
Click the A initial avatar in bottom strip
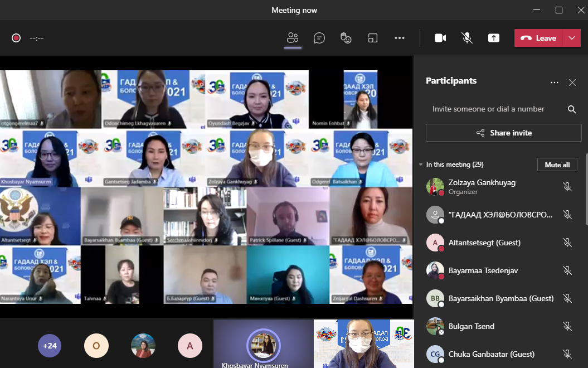tap(189, 346)
